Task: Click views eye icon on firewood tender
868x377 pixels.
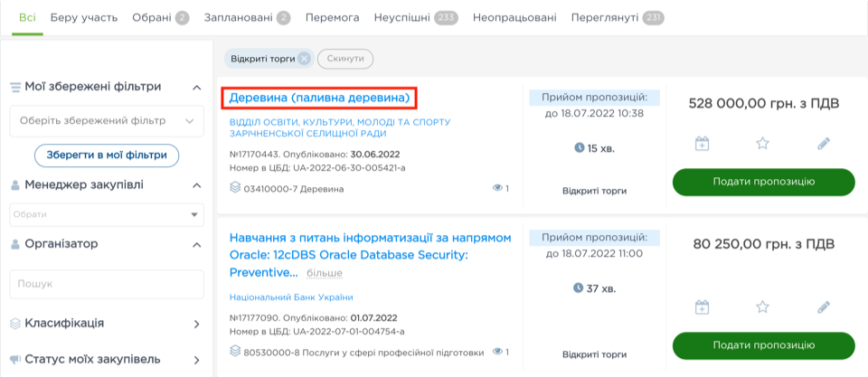Action: [496, 188]
